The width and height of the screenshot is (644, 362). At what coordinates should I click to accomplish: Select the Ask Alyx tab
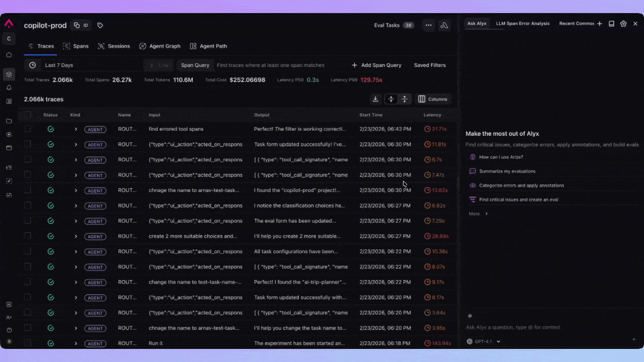(477, 24)
